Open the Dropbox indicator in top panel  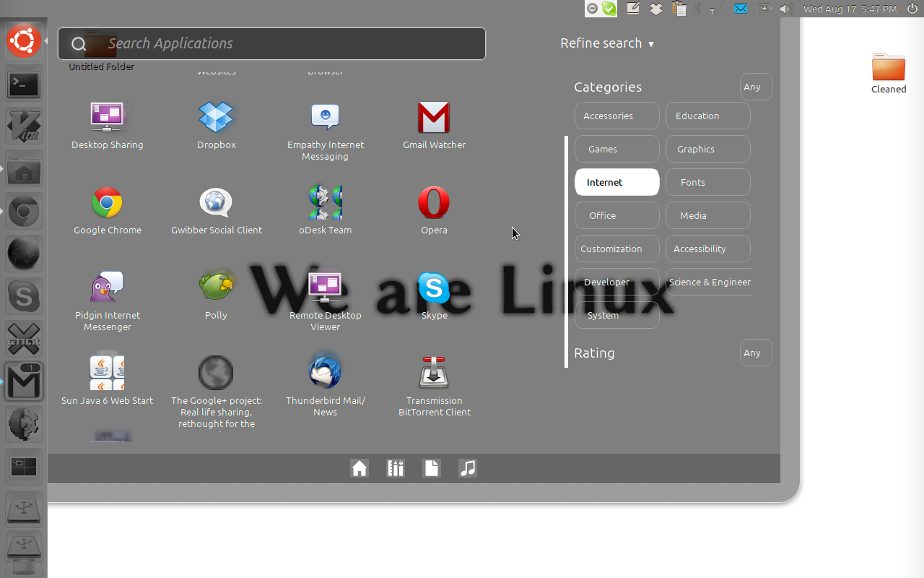(x=656, y=9)
